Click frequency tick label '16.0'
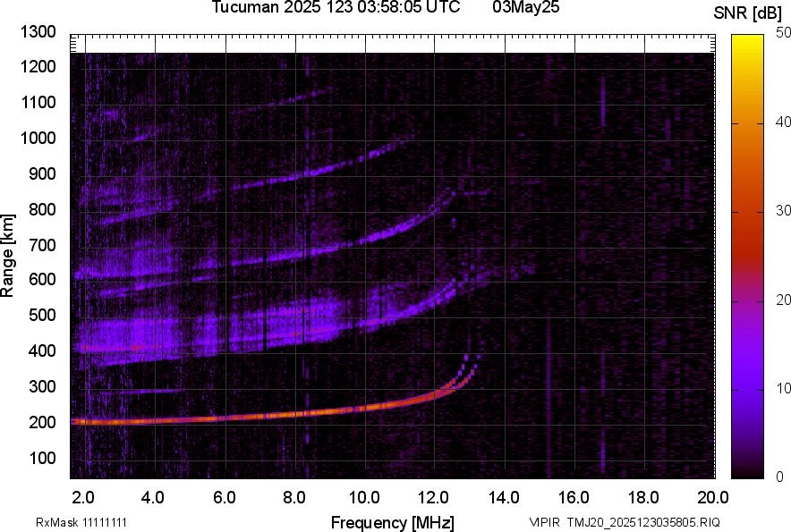This screenshot has width=791, height=532. [x=574, y=498]
